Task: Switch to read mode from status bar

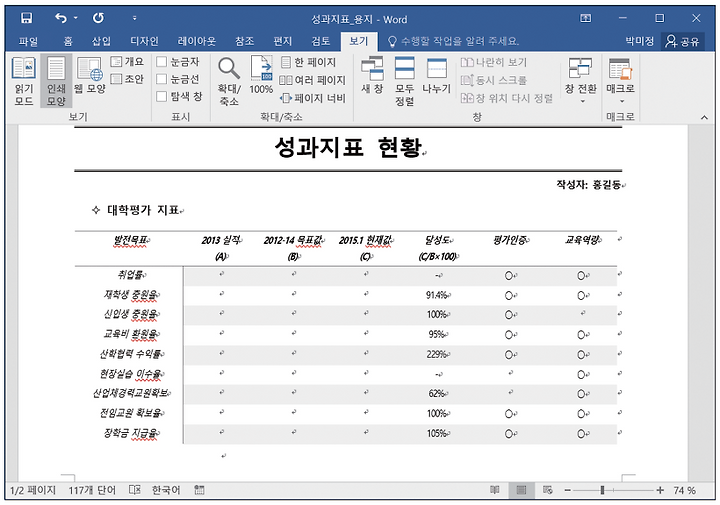Action: pyautogui.click(x=495, y=490)
